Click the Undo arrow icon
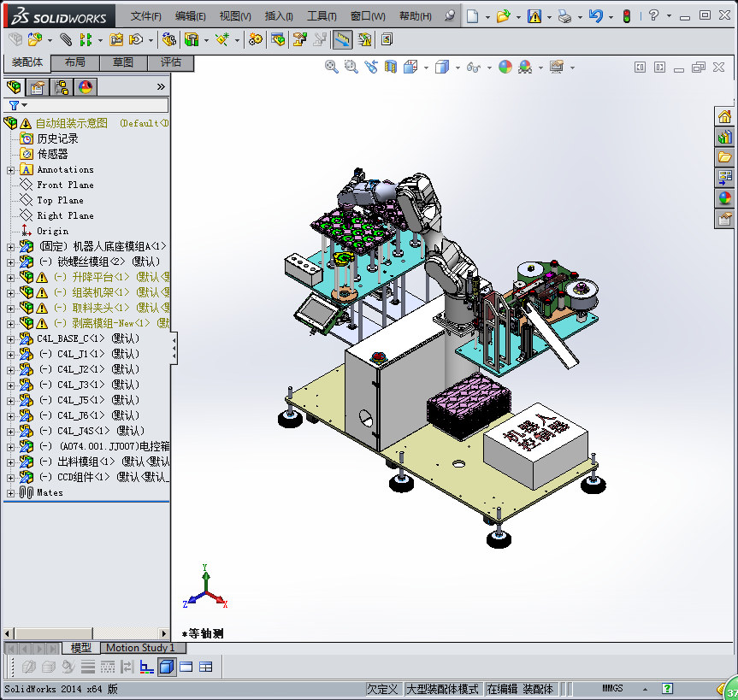The width and height of the screenshot is (738, 700). 596,16
